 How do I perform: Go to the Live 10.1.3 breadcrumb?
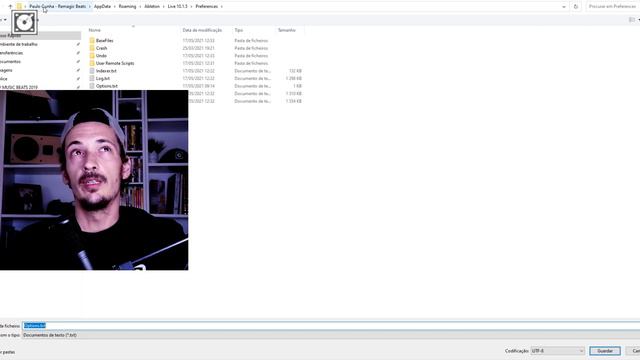[178, 7]
